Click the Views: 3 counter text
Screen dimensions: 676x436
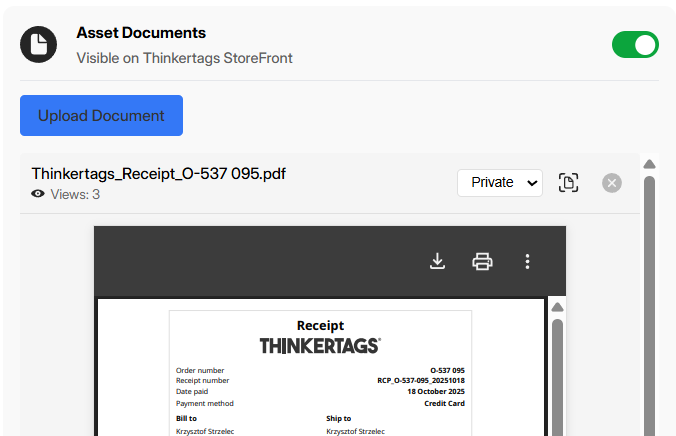75,195
